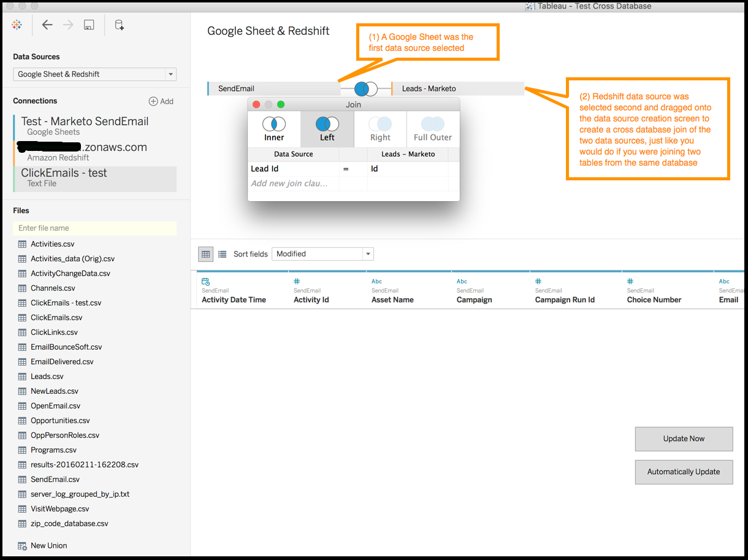Open the Sort fields Modified dropdown
This screenshot has width=748, height=560.
coord(367,254)
